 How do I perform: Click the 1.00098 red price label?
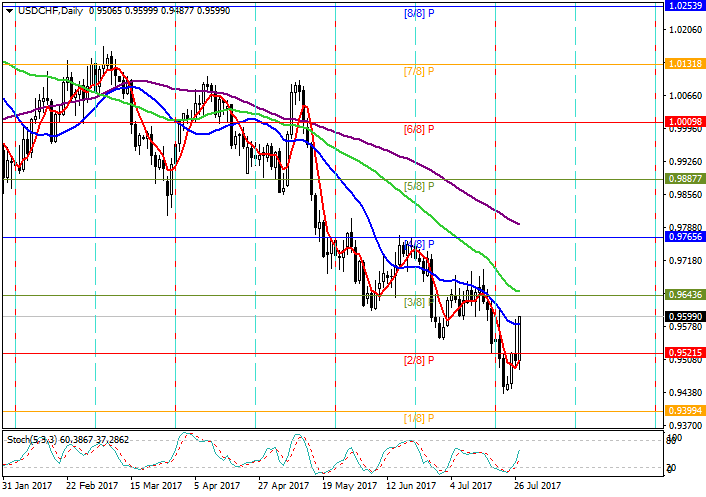point(685,122)
